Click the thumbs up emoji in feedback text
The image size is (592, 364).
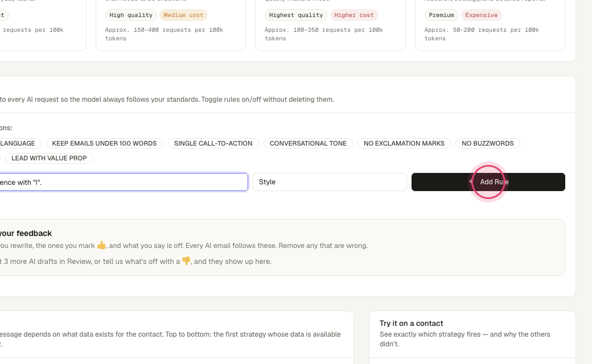(x=101, y=245)
